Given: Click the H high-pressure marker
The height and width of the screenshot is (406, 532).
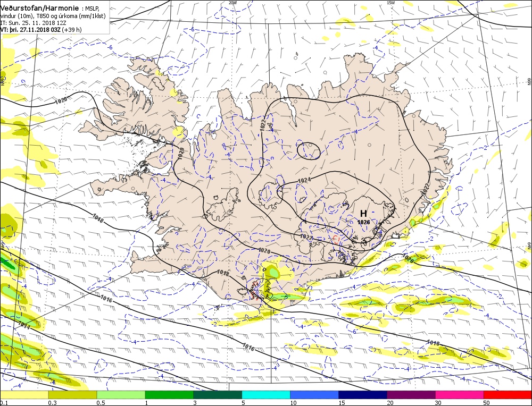Looking at the screenshot, I should click(x=363, y=213).
